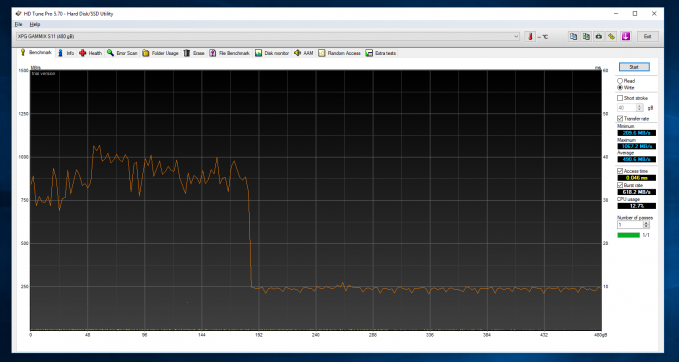Click the burst rate value 618.2 MB/s
The width and height of the screenshot is (679, 362).
[x=637, y=192]
